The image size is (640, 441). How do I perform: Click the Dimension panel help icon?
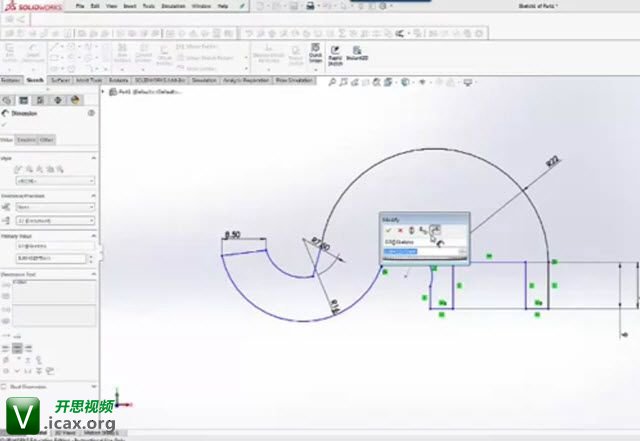pyautogui.click(x=91, y=113)
